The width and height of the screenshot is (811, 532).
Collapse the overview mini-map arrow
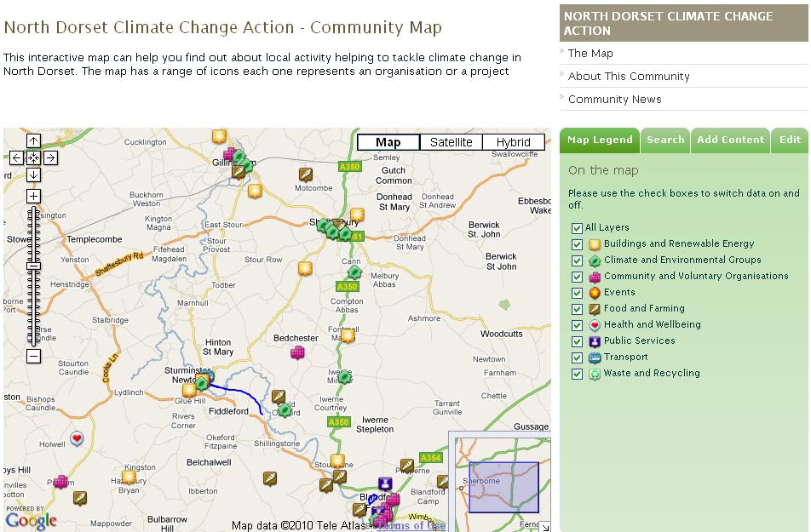click(x=546, y=527)
